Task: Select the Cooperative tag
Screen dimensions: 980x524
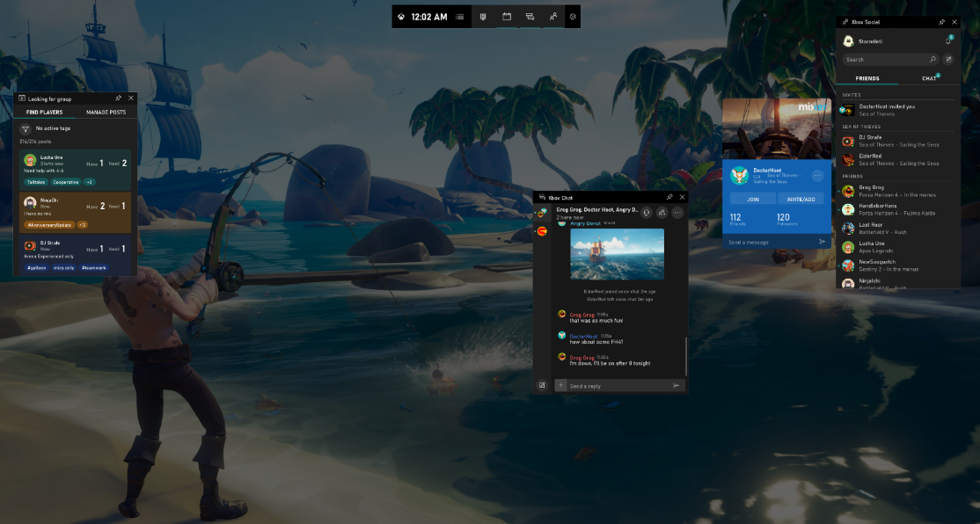Action: pyautogui.click(x=66, y=182)
